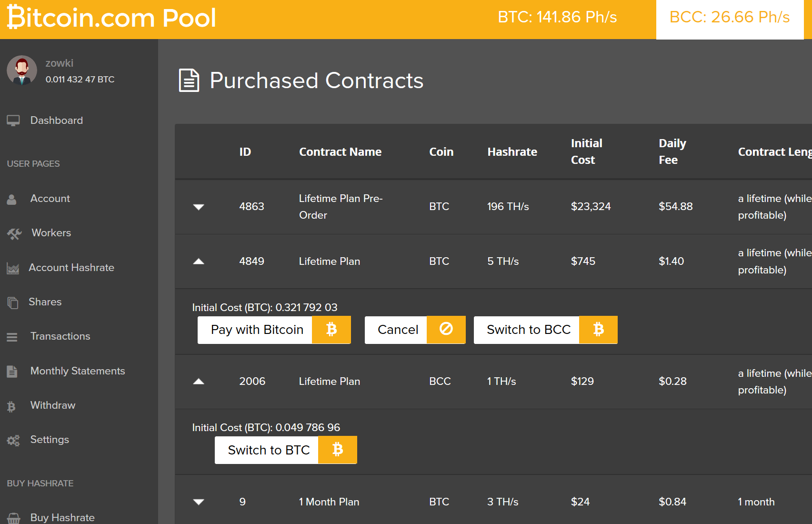
Task: Open Account Hashrate page
Action: [x=71, y=268]
